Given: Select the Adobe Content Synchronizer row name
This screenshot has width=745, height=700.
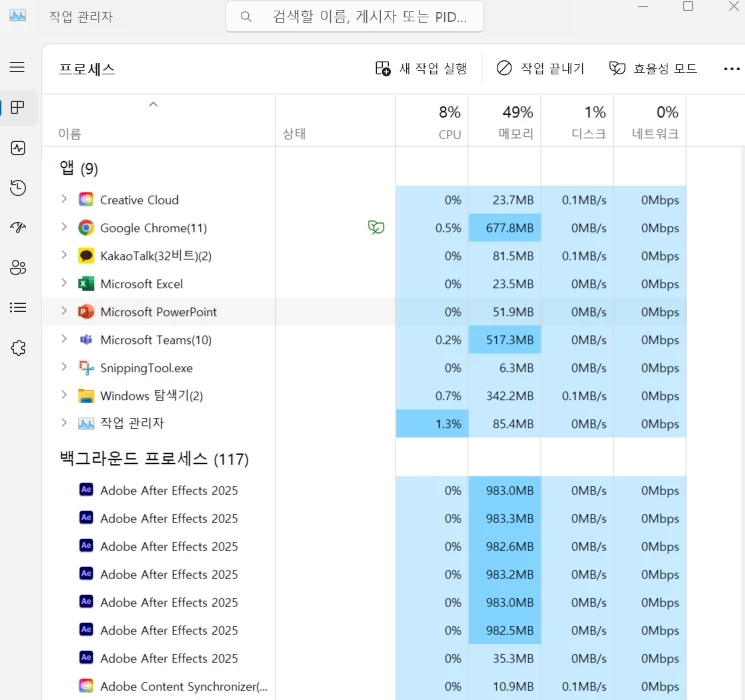Looking at the screenshot, I should 184,686.
